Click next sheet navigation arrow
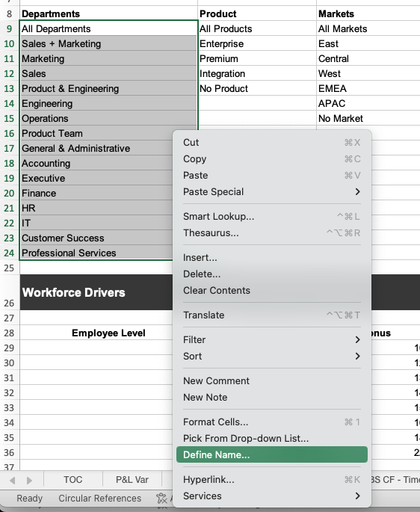Viewport: 420px width, 512px height. click(x=29, y=481)
